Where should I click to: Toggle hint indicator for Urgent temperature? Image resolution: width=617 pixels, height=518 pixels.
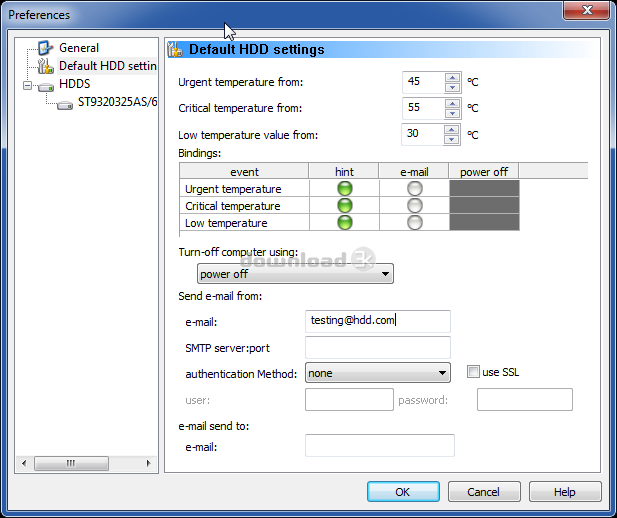[x=345, y=189]
